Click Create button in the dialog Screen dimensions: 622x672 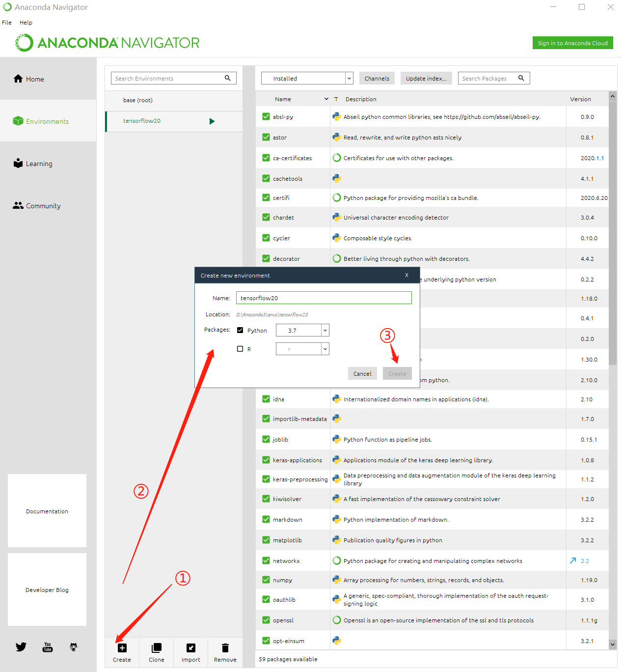pyautogui.click(x=397, y=373)
